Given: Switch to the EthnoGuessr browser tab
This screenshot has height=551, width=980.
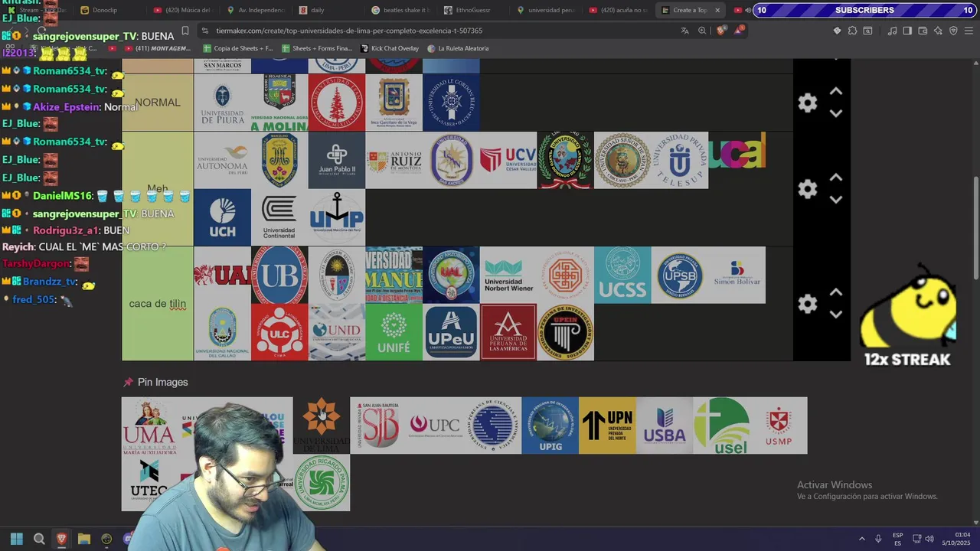Looking at the screenshot, I should [472, 10].
